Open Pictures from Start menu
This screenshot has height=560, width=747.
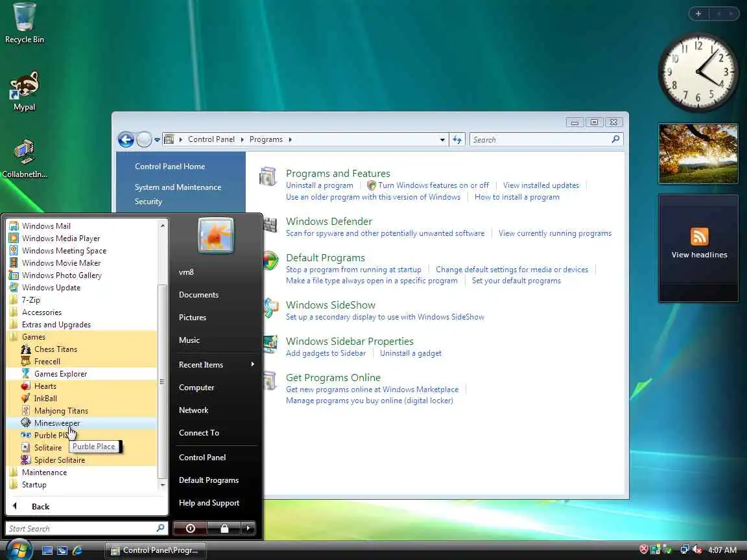(x=193, y=318)
